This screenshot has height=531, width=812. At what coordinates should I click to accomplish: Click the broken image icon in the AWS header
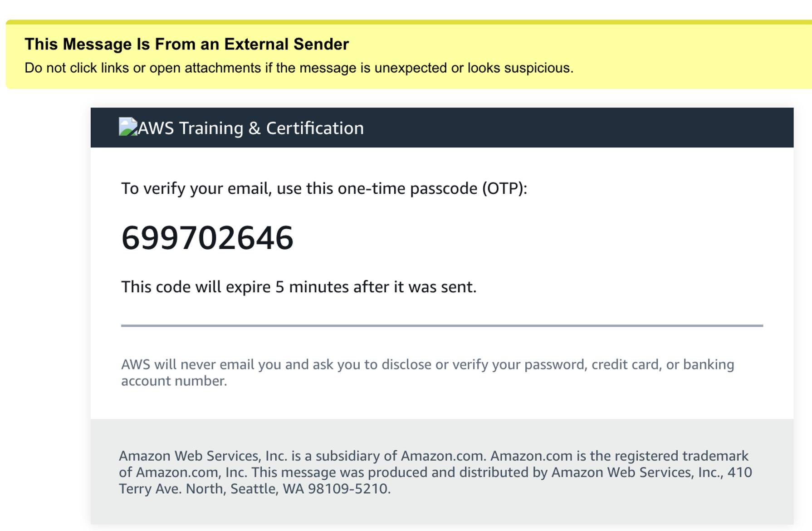click(x=127, y=127)
